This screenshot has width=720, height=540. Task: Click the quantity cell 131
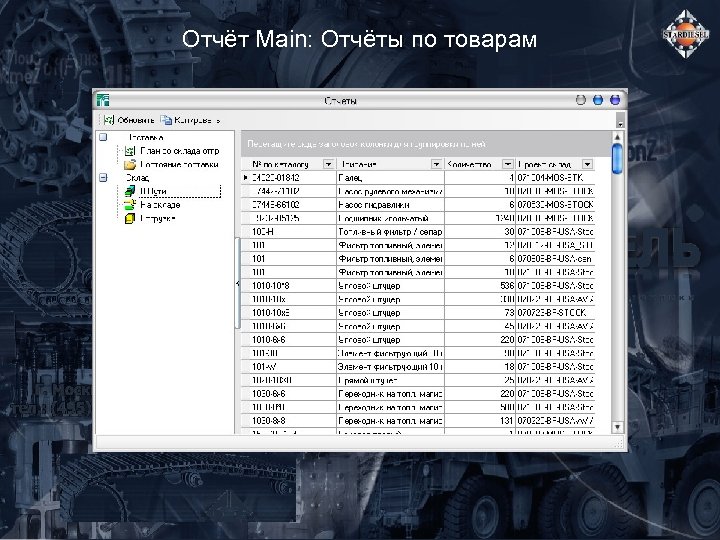[480, 421]
